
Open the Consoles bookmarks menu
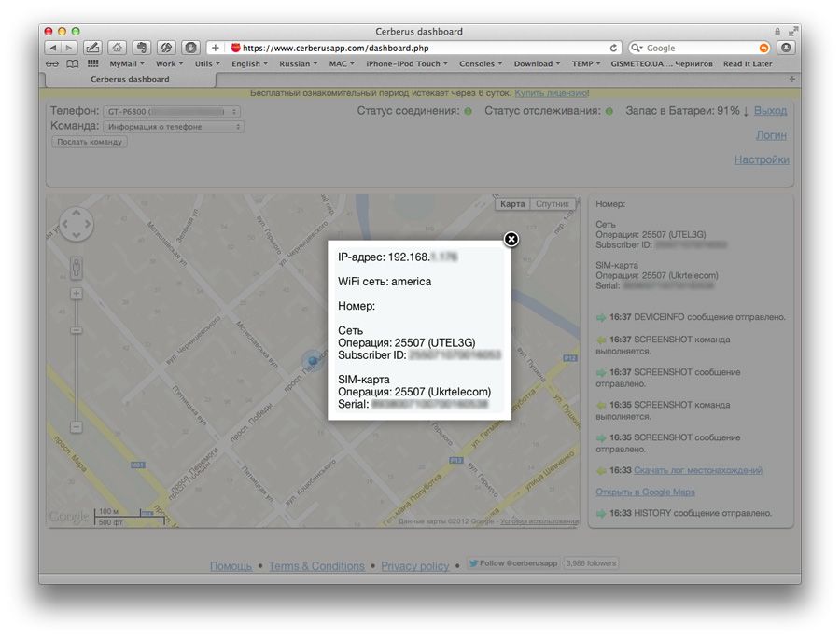481,64
